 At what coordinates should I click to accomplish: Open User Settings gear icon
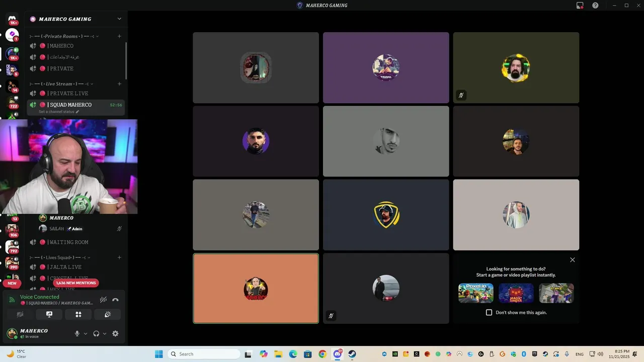(x=115, y=333)
